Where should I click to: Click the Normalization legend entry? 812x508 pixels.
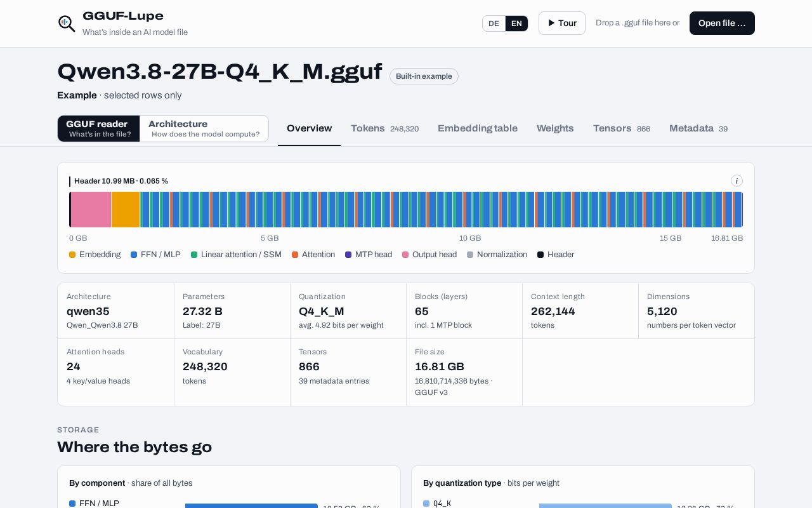coord(497,255)
